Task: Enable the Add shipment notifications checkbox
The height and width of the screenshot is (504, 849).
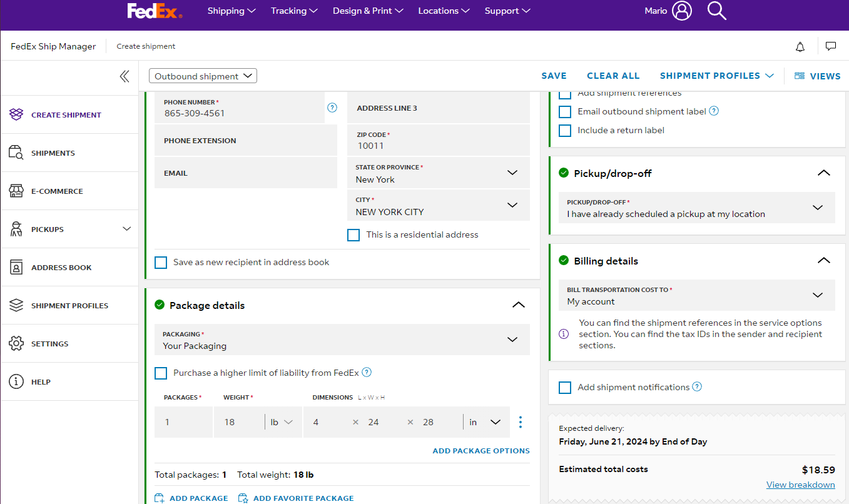Action: point(565,388)
